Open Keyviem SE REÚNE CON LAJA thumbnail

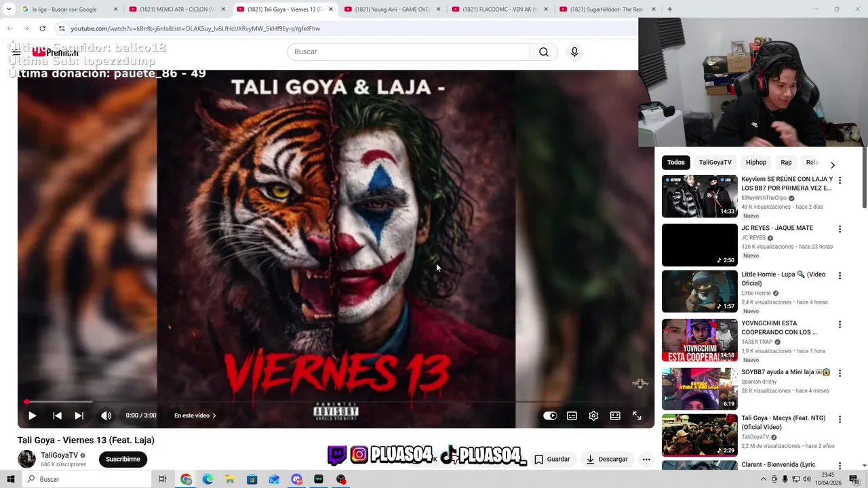pos(699,197)
